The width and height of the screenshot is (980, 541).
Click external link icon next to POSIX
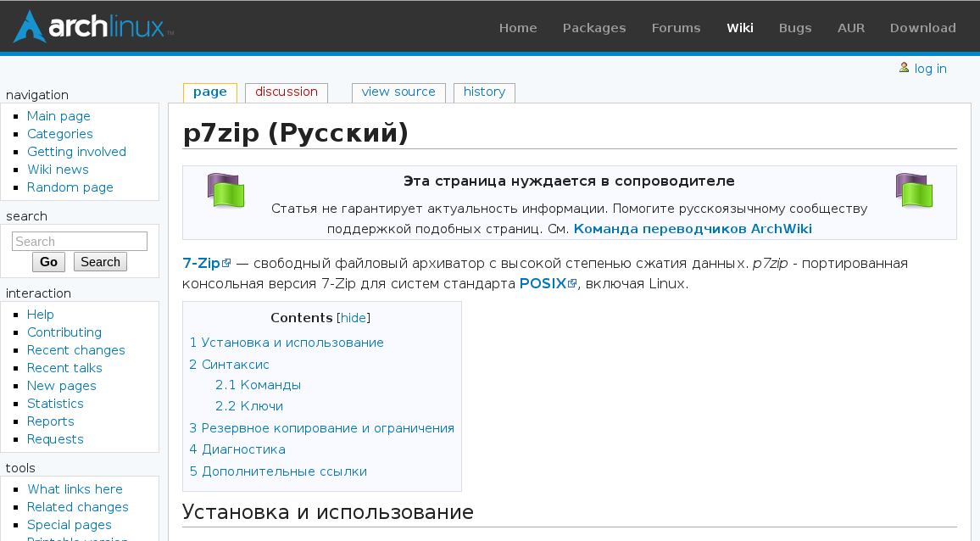572,284
